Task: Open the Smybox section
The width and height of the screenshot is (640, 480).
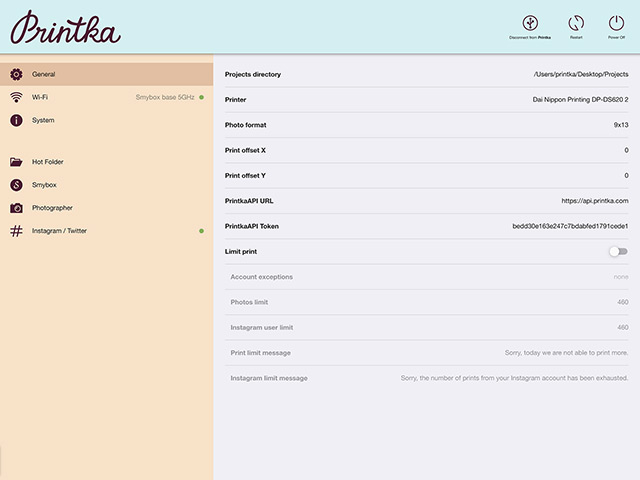Action: click(107, 185)
